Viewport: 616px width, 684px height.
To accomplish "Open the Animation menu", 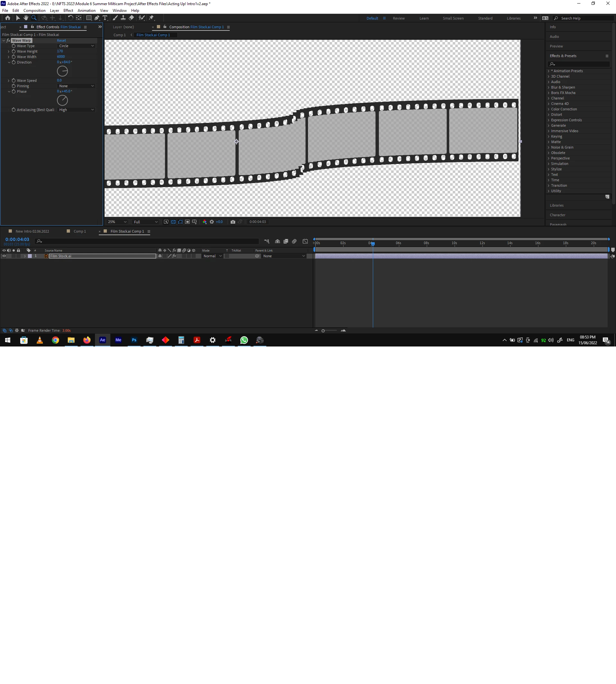I will click(86, 11).
